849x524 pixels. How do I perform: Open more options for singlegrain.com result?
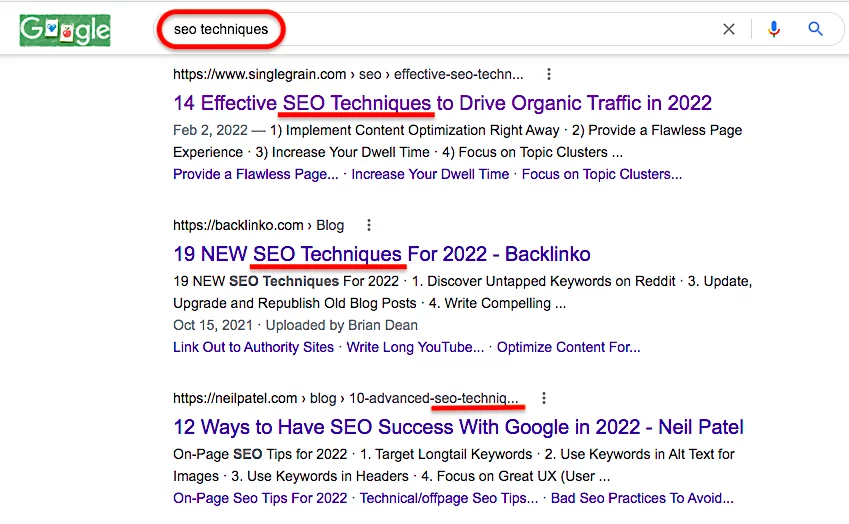point(549,74)
